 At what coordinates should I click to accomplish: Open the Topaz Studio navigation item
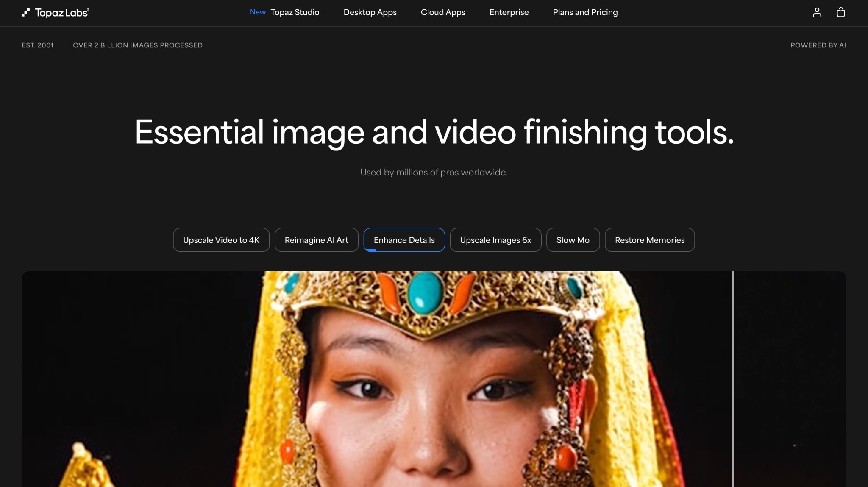coord(295,12)
